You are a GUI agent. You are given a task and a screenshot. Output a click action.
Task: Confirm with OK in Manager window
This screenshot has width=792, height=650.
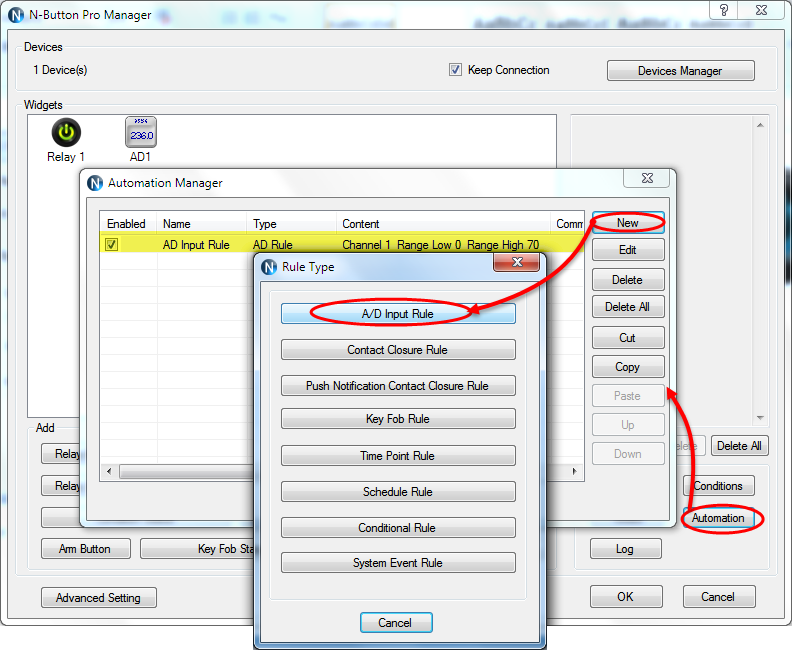(x=626, y=597)
